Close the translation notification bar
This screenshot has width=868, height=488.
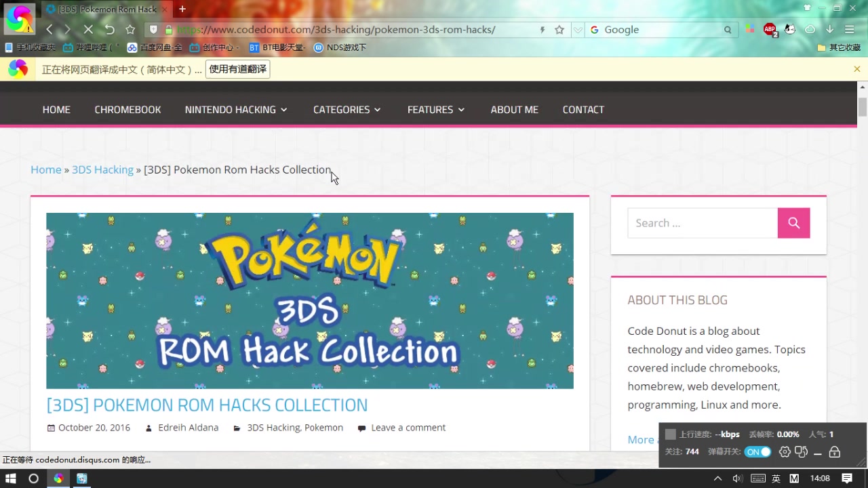click(x=857, y=69)
